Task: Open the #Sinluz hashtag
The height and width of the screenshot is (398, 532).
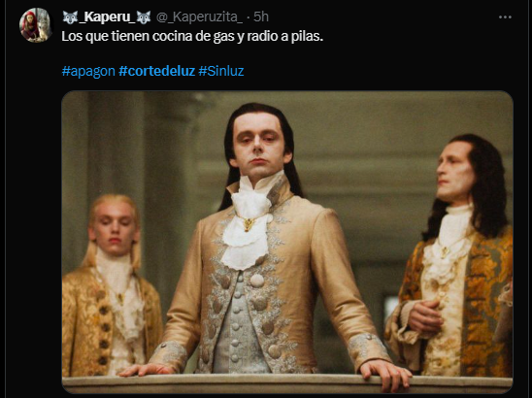Action: coord(221,71)
